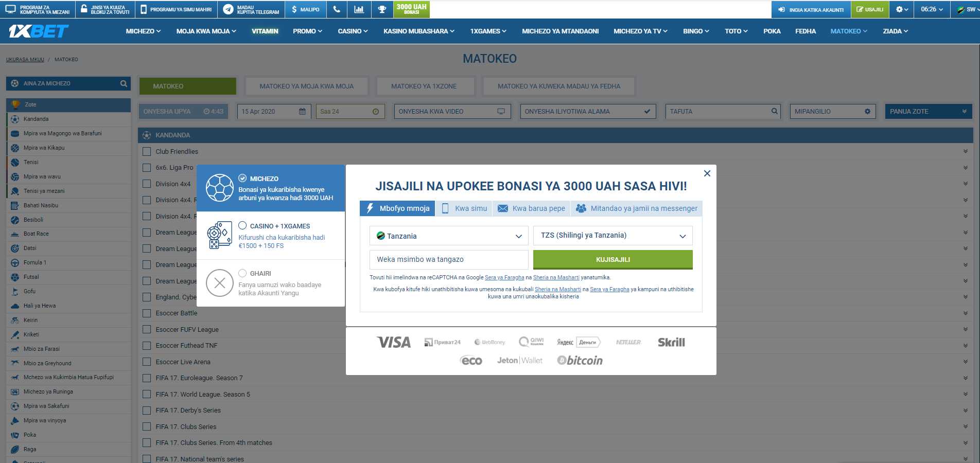
Task: Click the gear icon in MIPANGILIO
Action: pyautogui.click(x=867, y=112)
